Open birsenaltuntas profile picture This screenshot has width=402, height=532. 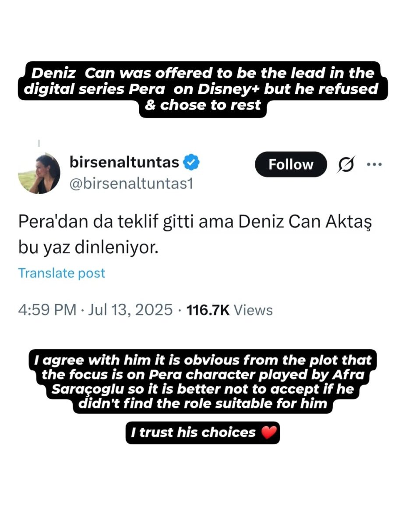point(39,173)
